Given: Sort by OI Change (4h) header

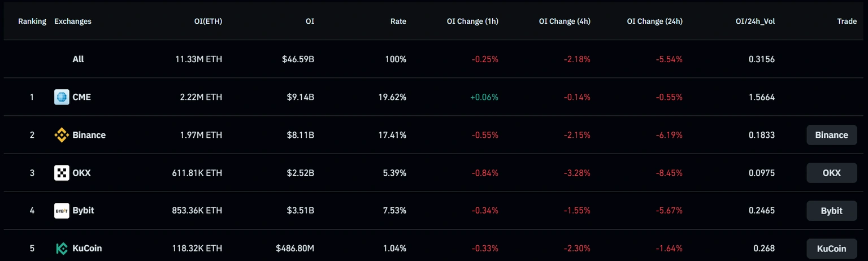Looking at the screenshot, I should click(x=565, y=21).
